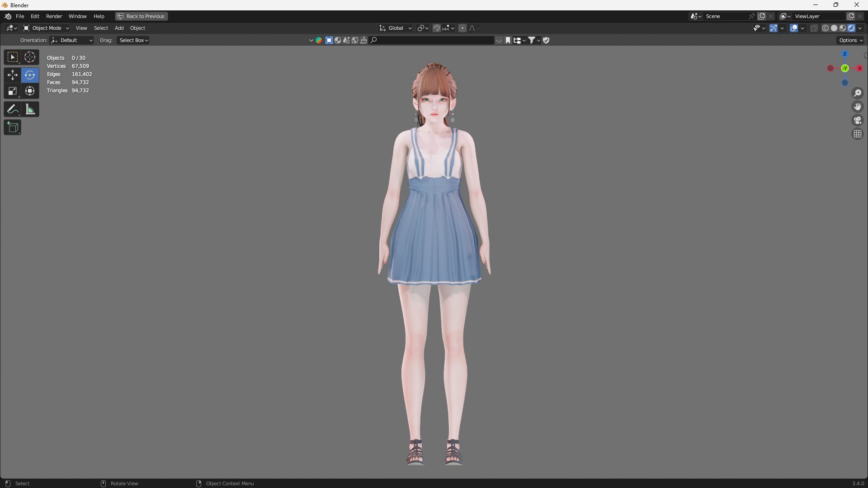This screenshot has width=868, height=488.
Task: Select the Cursor tool
Action: coord(30,57)
